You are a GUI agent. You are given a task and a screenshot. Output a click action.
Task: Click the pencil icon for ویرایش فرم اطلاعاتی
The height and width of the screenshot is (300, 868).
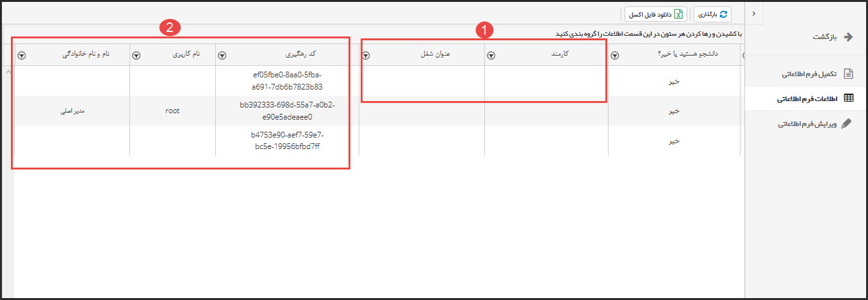[x=848, y=123]
